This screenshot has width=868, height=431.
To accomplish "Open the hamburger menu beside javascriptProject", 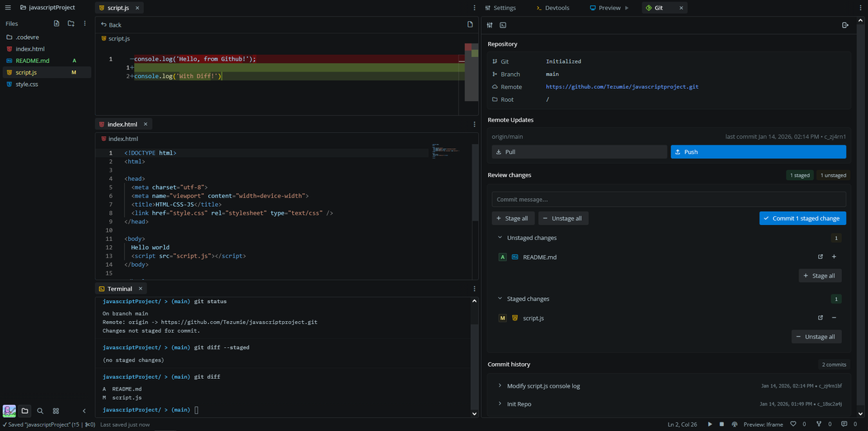I will 9,7.
